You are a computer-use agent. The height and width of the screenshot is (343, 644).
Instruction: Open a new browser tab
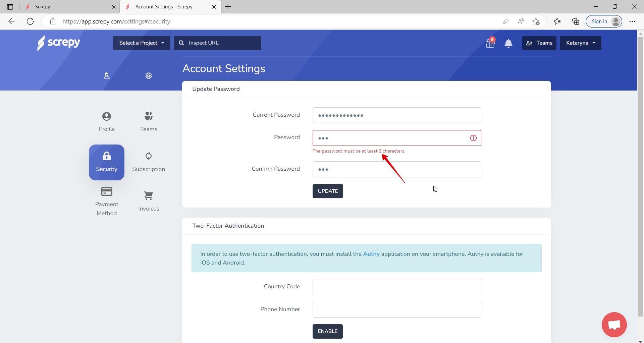tap(228, 7)
